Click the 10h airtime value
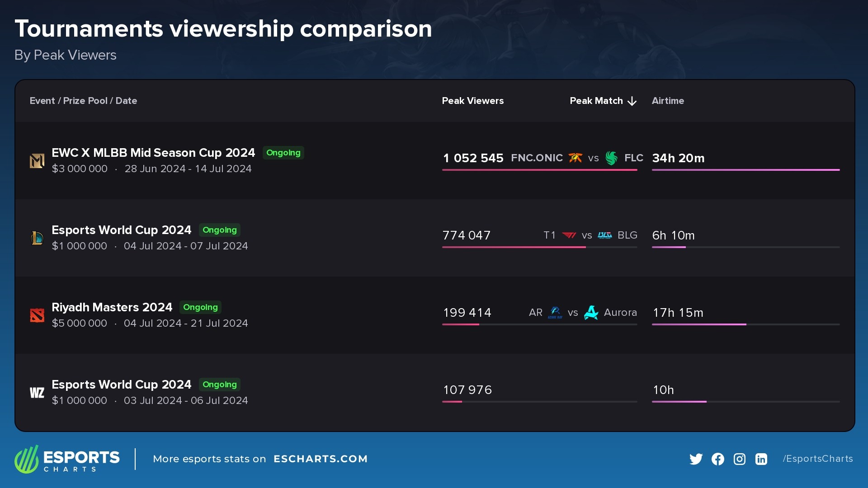 pyautogui.click(x=663, y=390)
